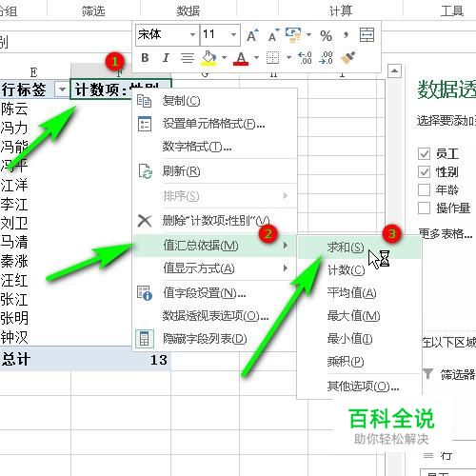The image size is (476, 476).
Task: Click the borders icon in mini toolbar
Action: pyautogui.click(x=272, y=58)
